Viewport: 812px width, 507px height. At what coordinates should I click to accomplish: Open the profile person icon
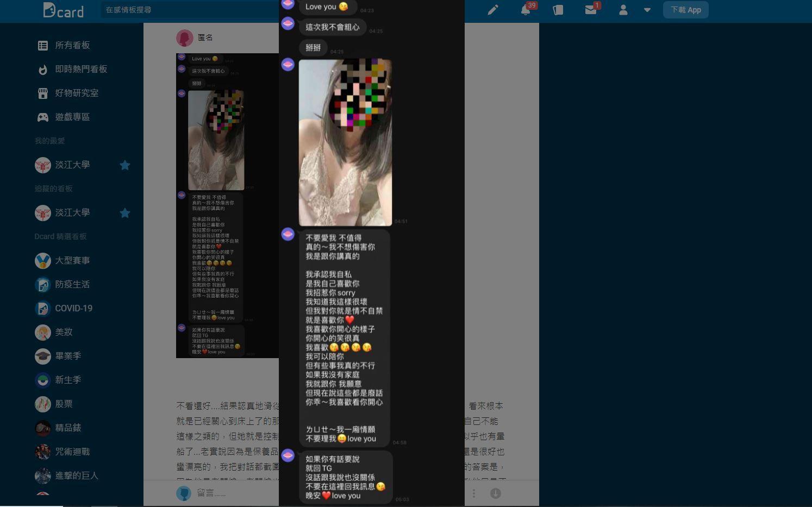(623, 10)
